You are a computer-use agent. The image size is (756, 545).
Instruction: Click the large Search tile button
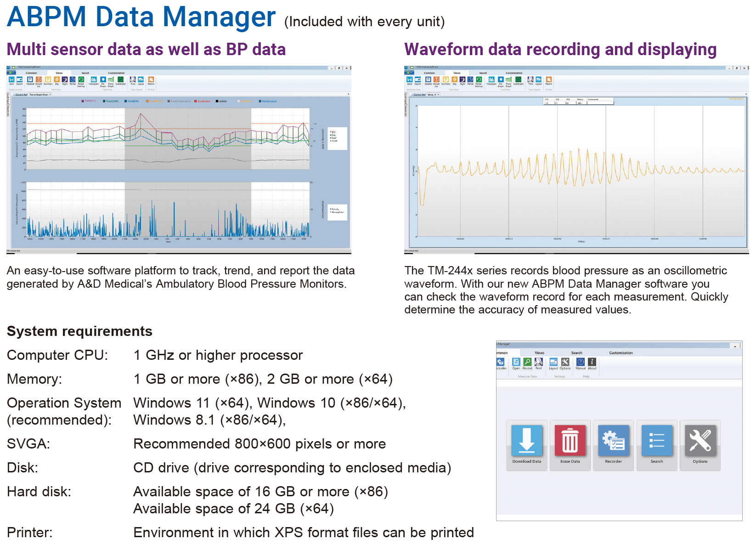[x=656, y=444]
